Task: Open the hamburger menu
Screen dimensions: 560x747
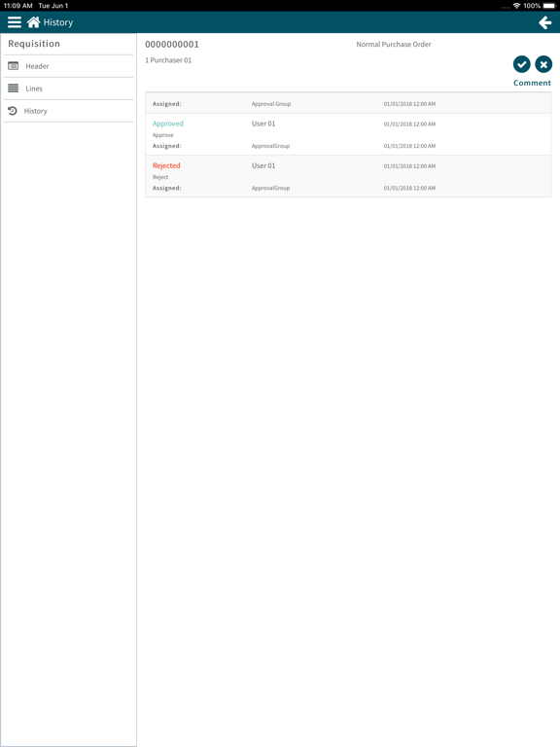Action: pyautogui.click(x=15, y=22)
